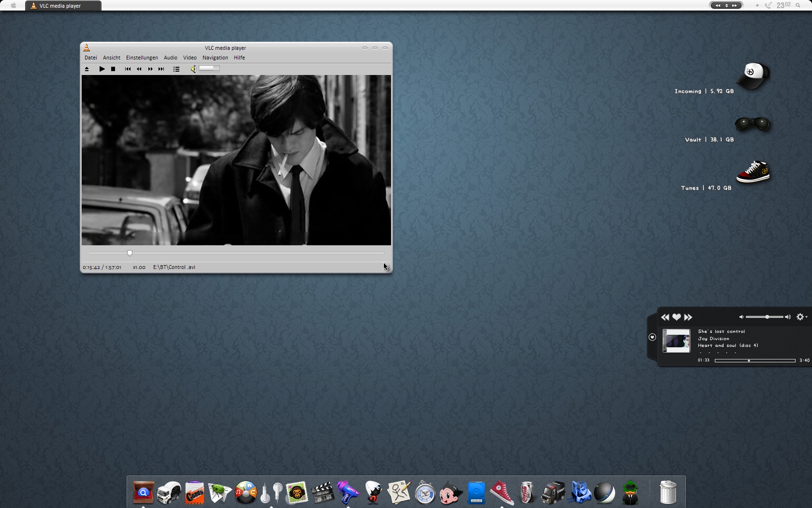The width and height of the screenshot is (812, 508).
Task: Click the slower/rewind button in VLC
Action: click(139, 69)
